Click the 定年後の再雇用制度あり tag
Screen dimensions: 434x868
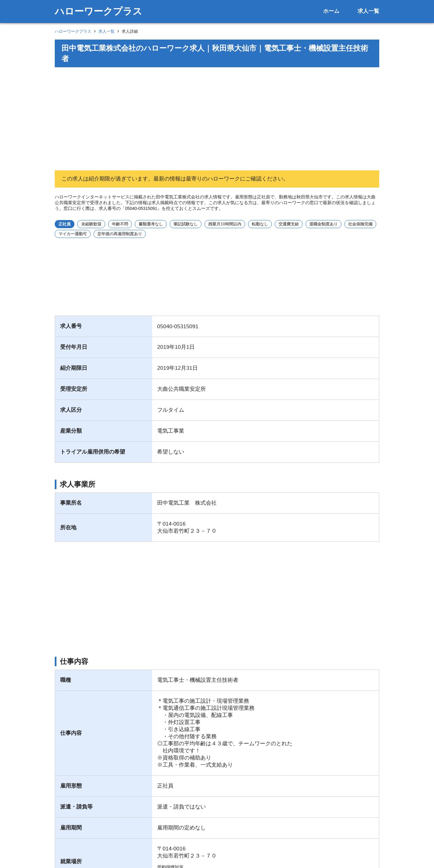(120, 234)
